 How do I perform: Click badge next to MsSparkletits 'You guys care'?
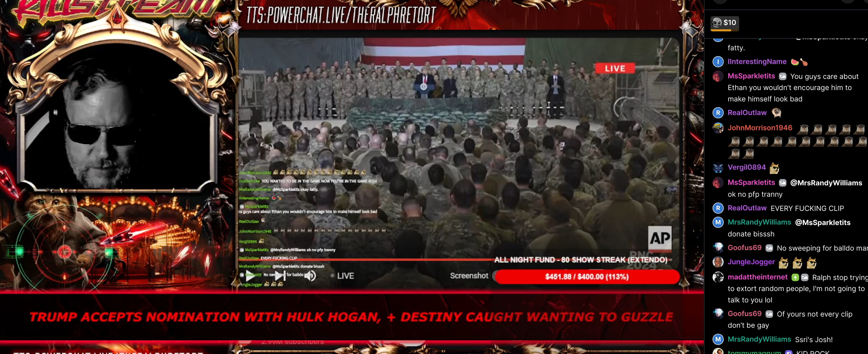pos(782,76)
